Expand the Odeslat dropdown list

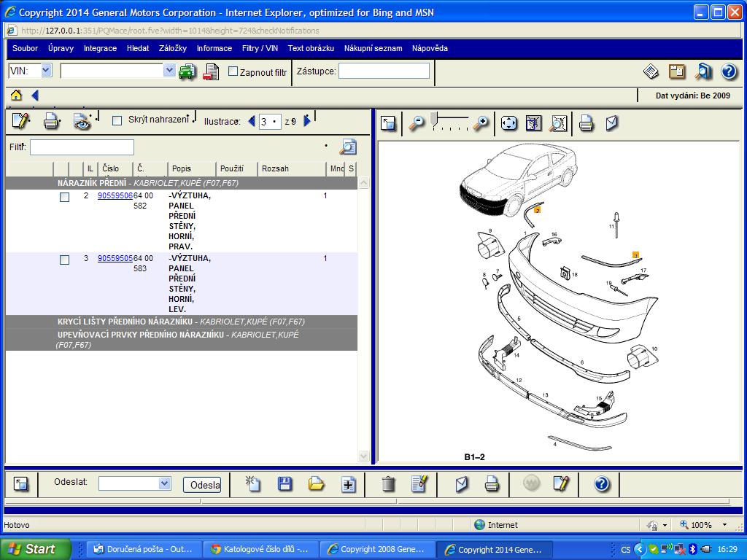164,483
